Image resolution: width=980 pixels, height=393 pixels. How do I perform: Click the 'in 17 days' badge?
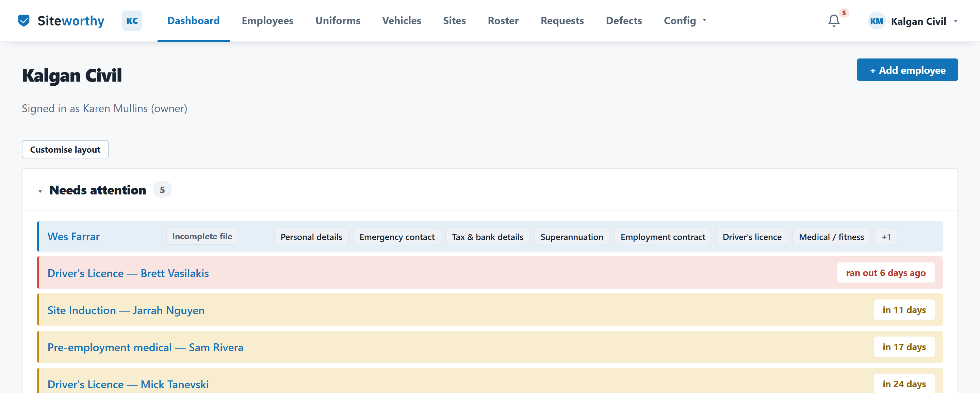coord(904,347)
